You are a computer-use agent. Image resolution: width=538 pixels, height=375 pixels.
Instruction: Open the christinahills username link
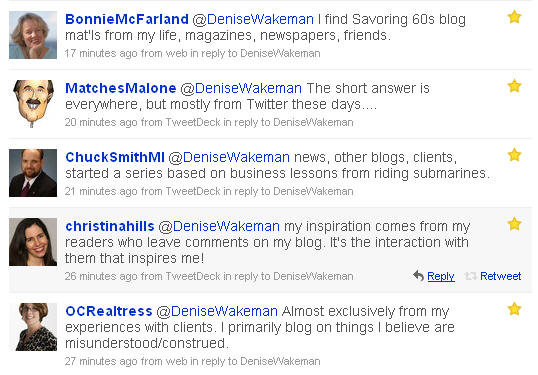(x=110, y=226)
